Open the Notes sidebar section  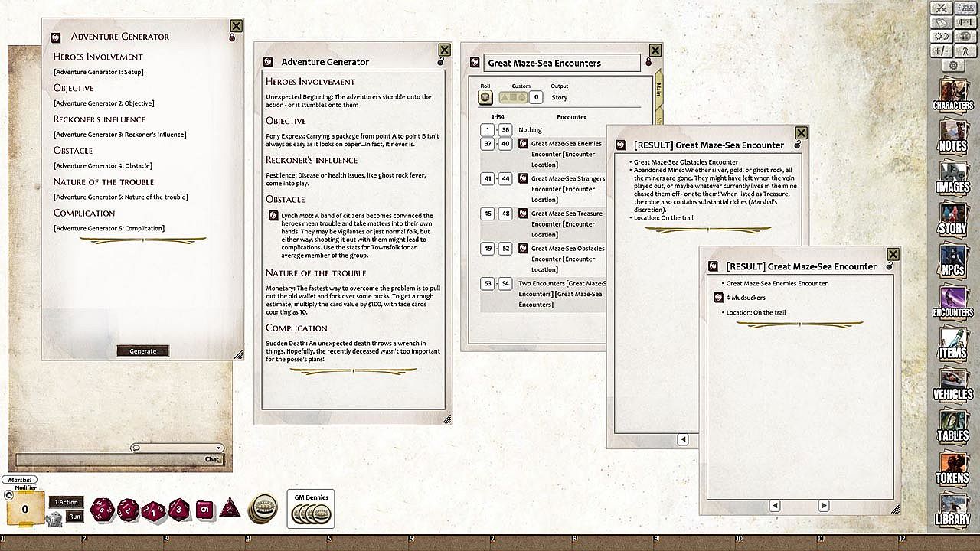(x=952, y=137)
